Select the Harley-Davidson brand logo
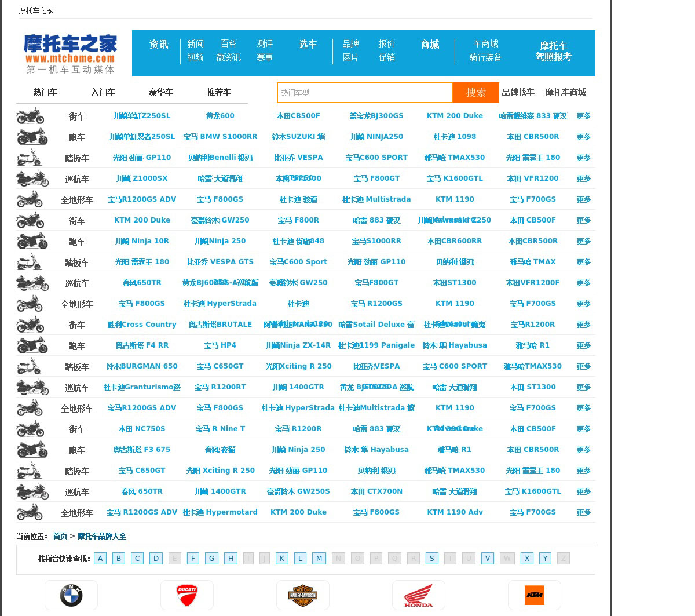Screen dimensions: 695x616 pos(303,595)
